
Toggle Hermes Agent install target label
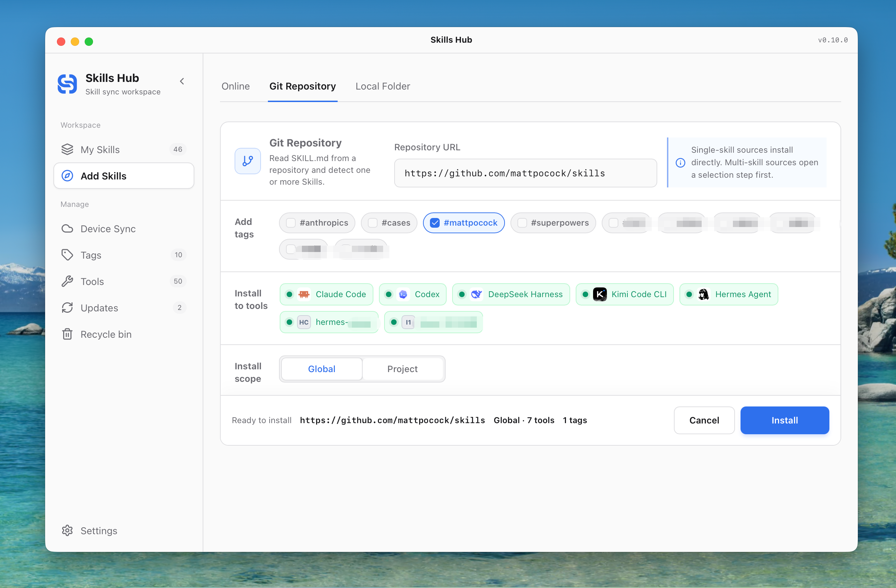pyautogui.click(x=743, y=294)
